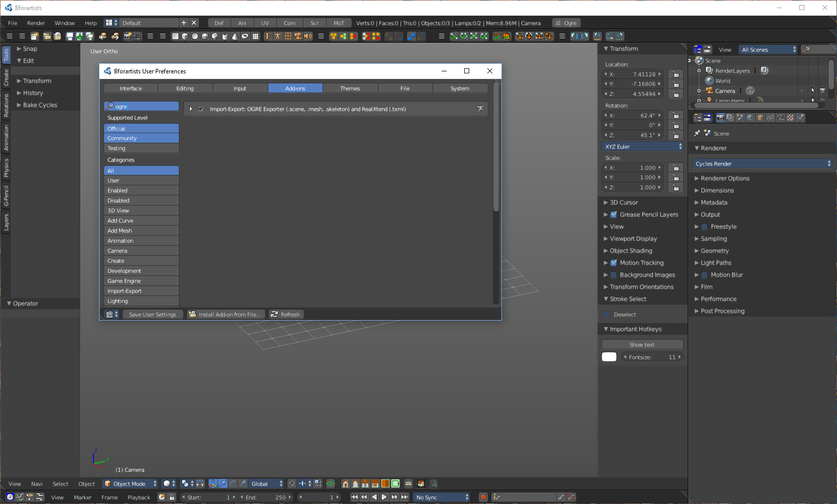The width and height of the screenshot is (837, 504).
Task: Click the speaker add icon in toolbar
Action: (308, 36)
